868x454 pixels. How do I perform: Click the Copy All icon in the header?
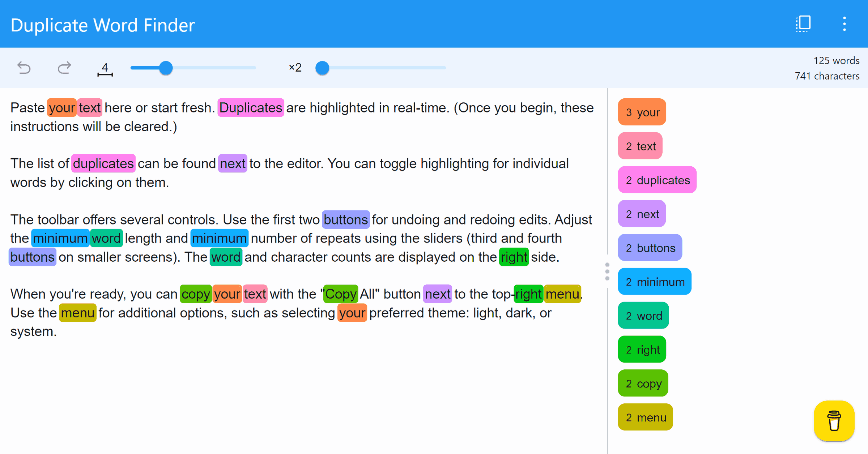pos(802,23)
